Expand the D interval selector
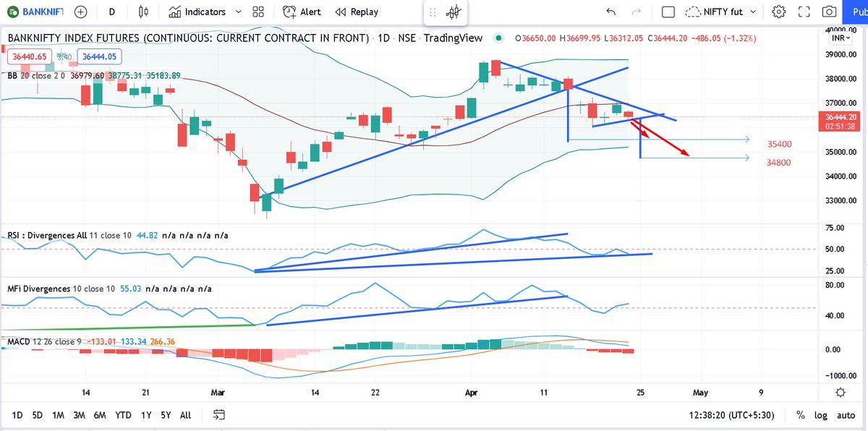The height and width of the screenshot is (431, 868). [x=111, y=12]
